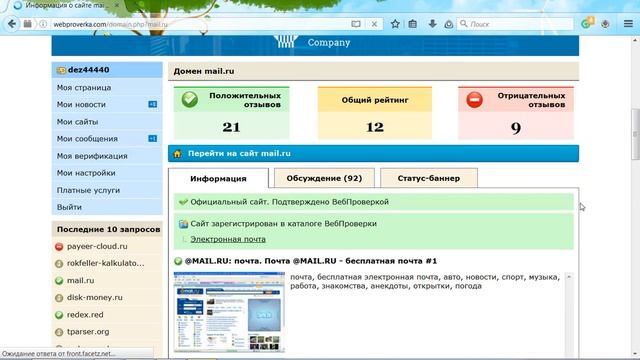
Task: Open the downloads arrow icon
Action: coord(432,24)
